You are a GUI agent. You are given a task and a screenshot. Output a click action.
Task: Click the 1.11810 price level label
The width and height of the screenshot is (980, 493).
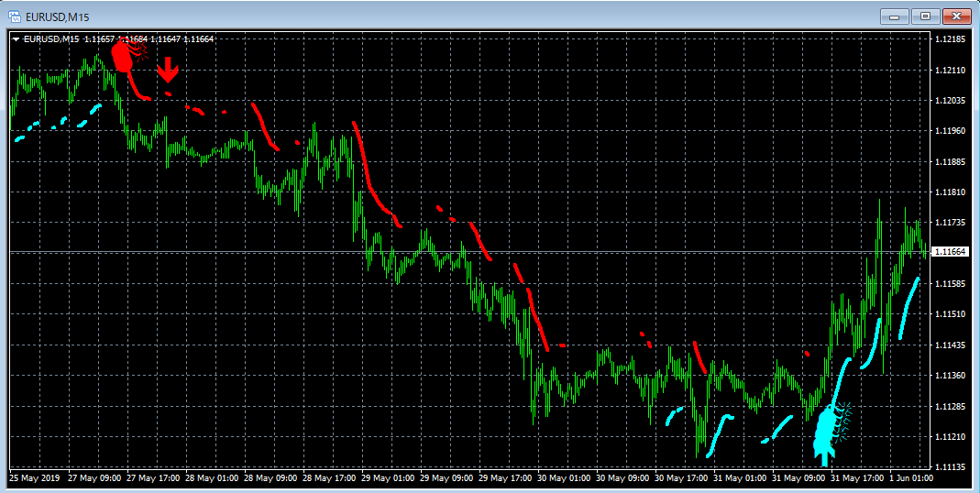tap(950, 192)
